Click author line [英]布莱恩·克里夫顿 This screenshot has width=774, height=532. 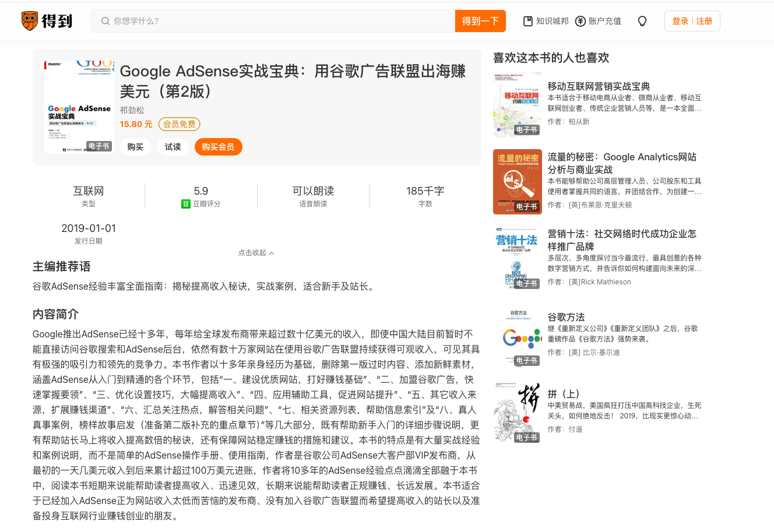[x=589, y=205]
